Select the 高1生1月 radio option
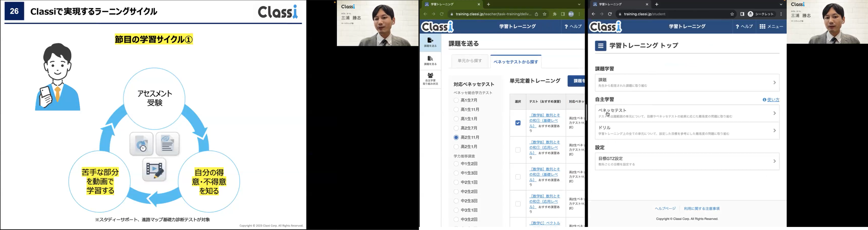The width and height of the screenshot is (868, 230). [x=456, y=119]
